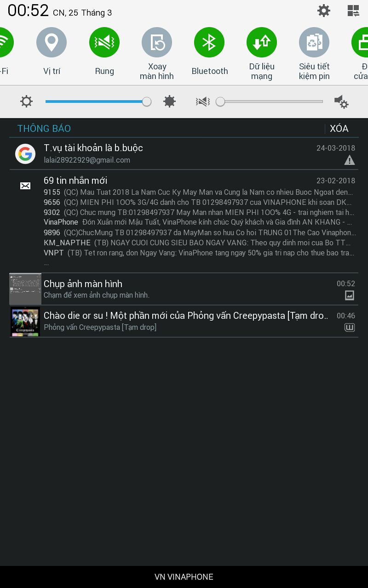The image size is (368, 588).
Task: Open Google account action notification
Action: (x=184, y=153)
